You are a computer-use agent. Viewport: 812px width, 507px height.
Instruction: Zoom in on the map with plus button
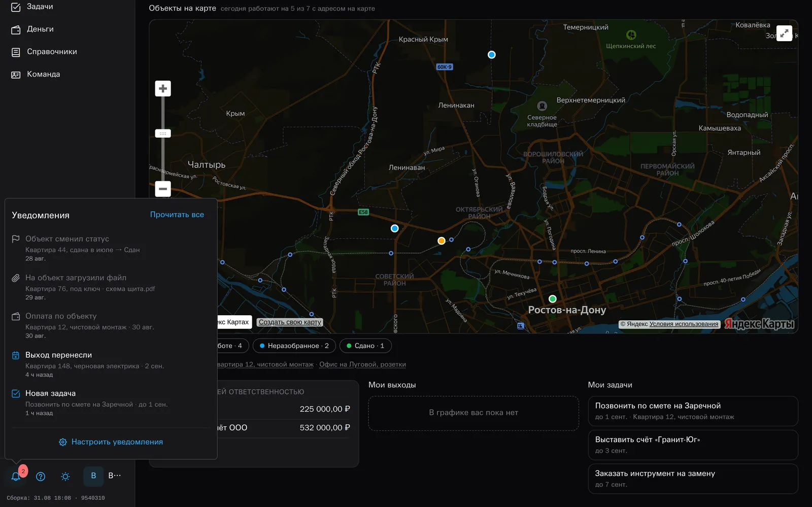(163, 89)
